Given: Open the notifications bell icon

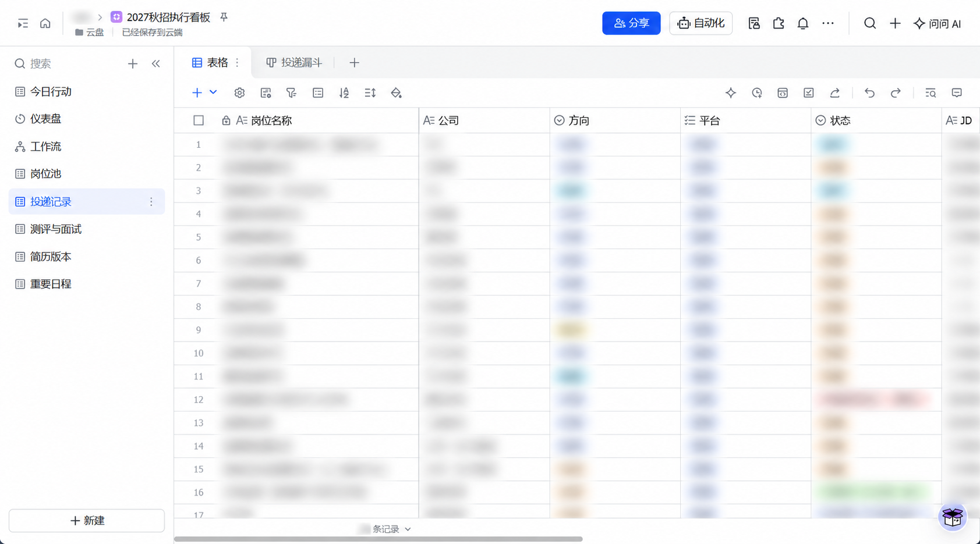Looking at the screenshot, I should (803, 24).
